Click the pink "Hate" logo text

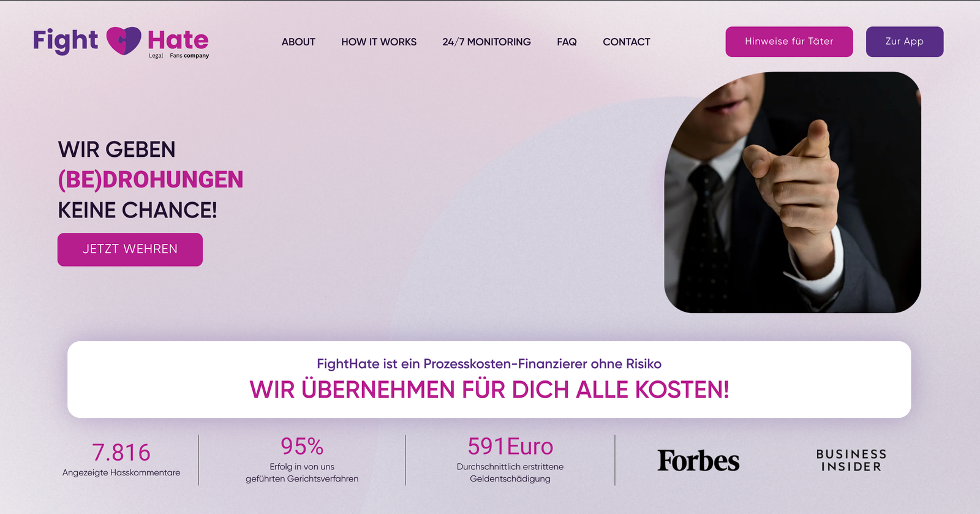(x=178, y=40)
